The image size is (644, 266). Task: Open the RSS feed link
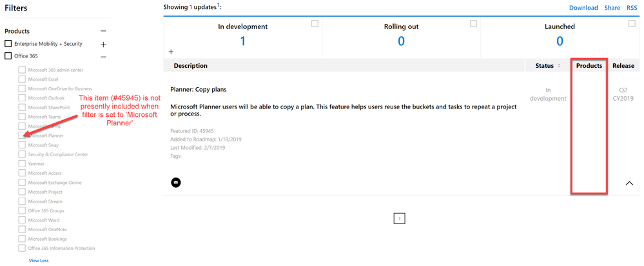coord(632,7)
